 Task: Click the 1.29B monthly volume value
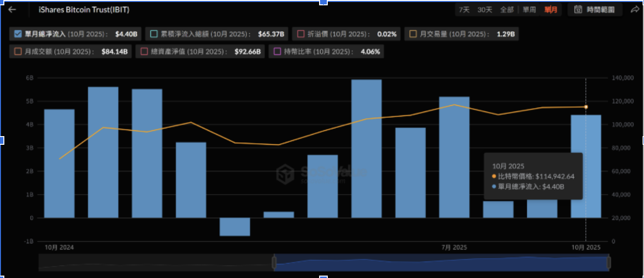pos(506,34)
